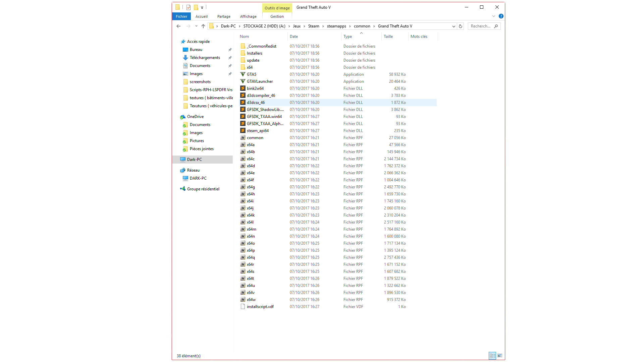The width and height of the screenshot is (644, 362).
Task: Open Quick Access toolbar customize dropdown
Action: [202, 7]
